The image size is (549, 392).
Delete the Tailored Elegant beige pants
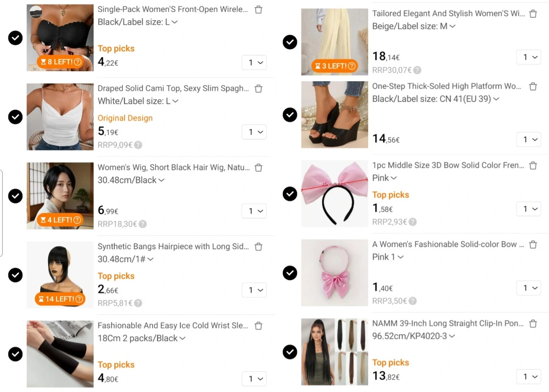click(x=533, y=13)
